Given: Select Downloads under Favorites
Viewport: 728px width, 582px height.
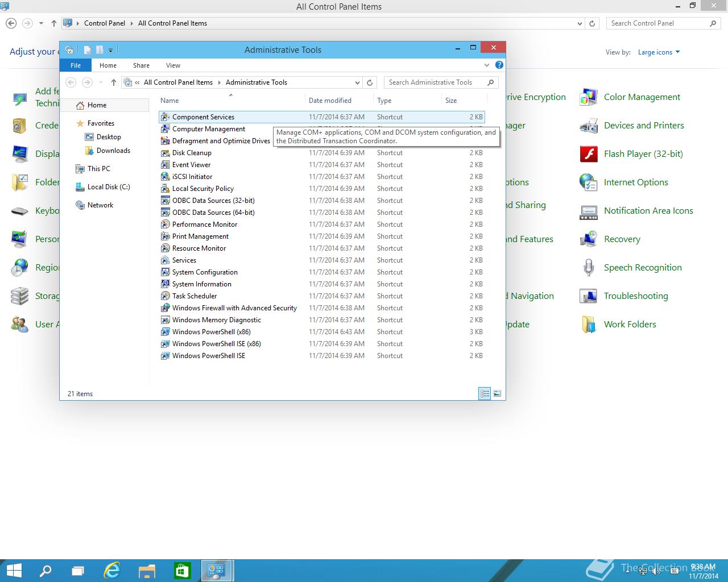Looking at the screenshot, I should point(107,151).
